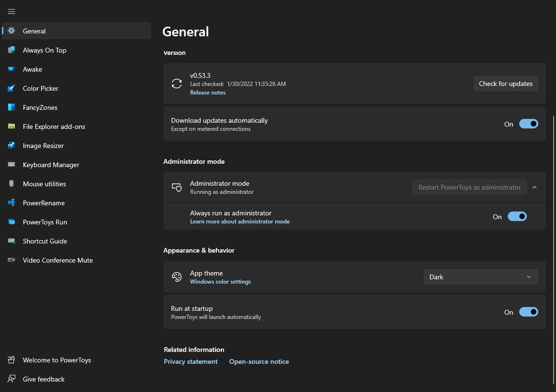The image size is (556, 392).
Task: Open the Release notes link
Action: click(207, 92)
